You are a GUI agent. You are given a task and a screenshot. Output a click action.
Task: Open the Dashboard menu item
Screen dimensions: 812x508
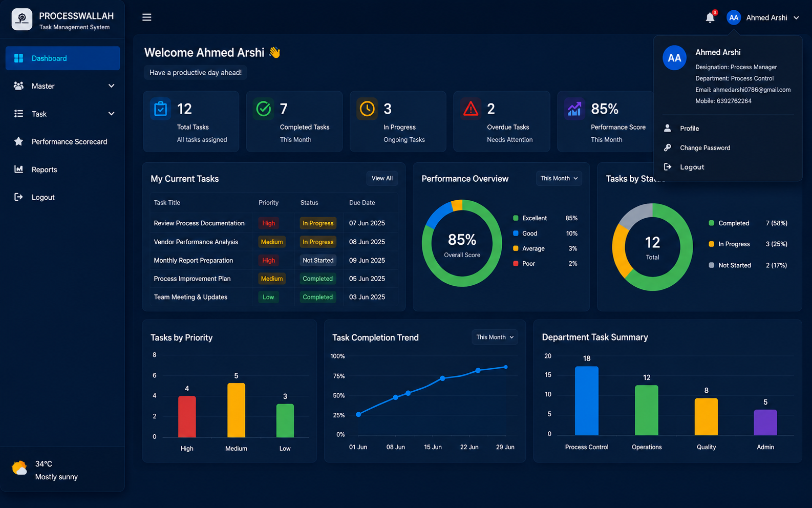pos(63,58)
